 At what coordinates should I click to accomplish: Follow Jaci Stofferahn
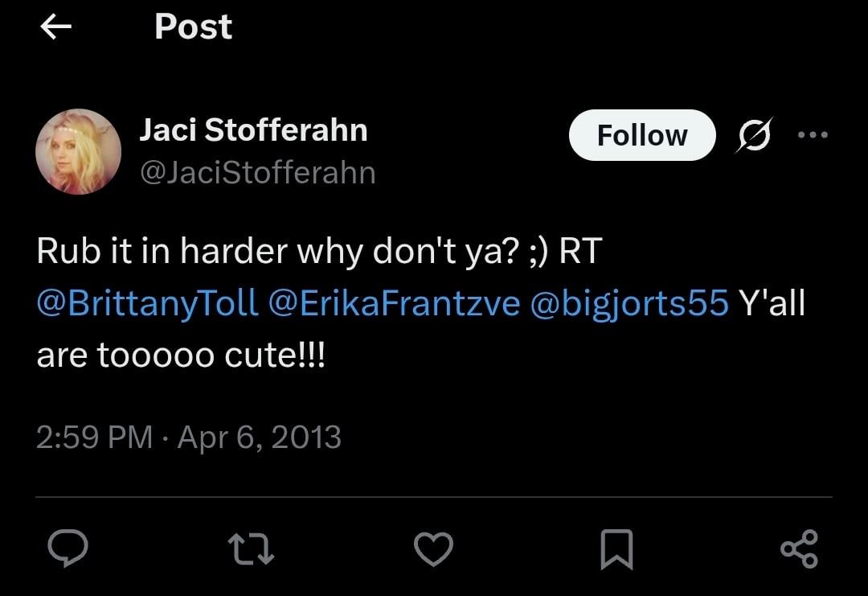click(642, 135)
